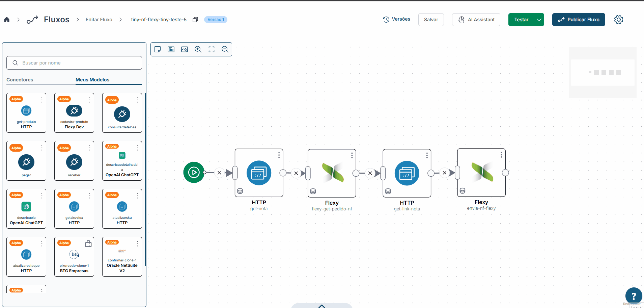Open the Fluxos section icon

[x=32, y=20]
